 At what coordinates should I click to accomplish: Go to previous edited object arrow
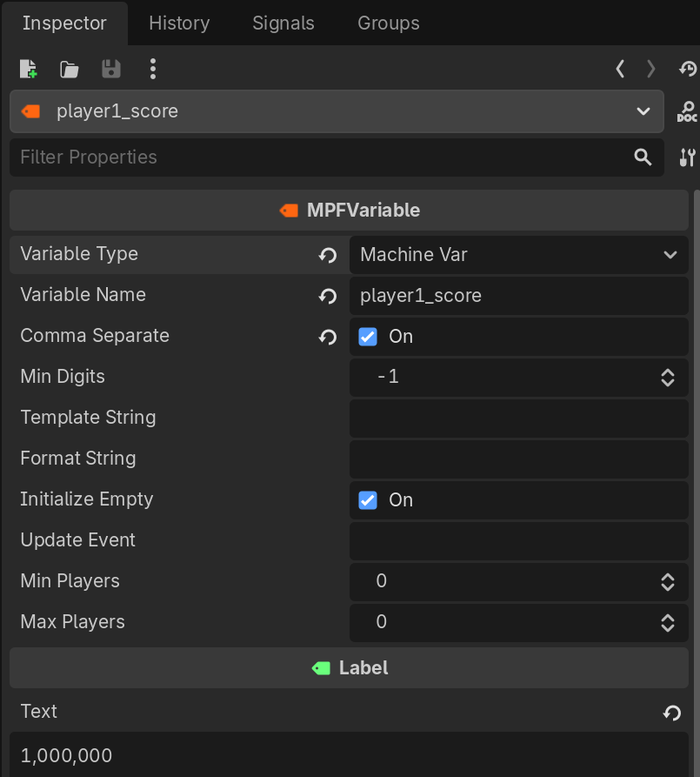[620, 69]
